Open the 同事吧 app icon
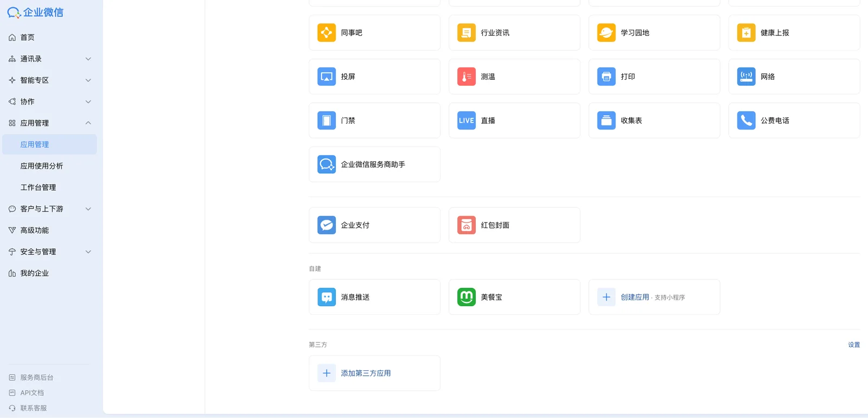Image resolution: width=868 pixels, height=418 pixels. [327, 33]
